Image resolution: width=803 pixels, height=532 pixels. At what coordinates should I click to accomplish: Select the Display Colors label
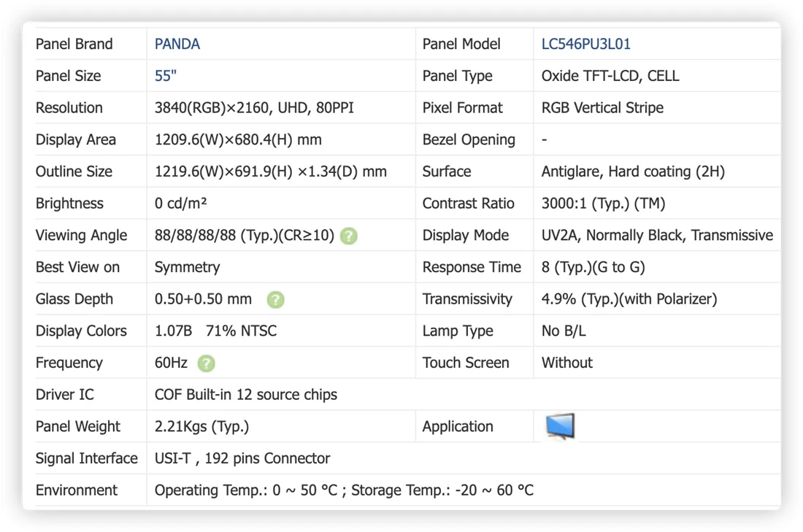pos(81,331)
